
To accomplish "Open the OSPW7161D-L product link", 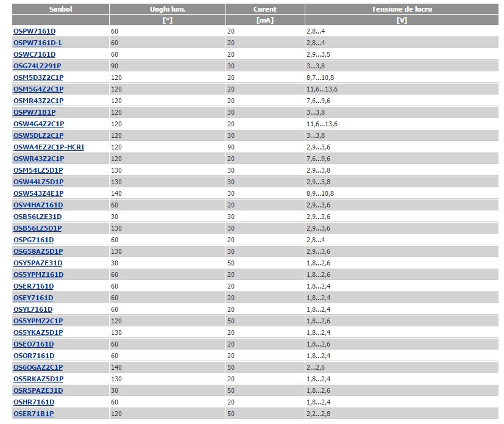I will tap(38, 43).
